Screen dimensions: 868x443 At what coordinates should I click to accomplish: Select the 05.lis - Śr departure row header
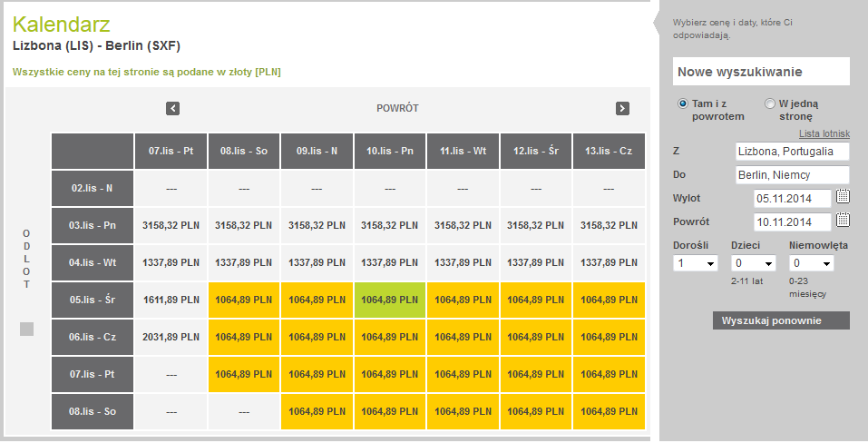click(x=93, y=300)
